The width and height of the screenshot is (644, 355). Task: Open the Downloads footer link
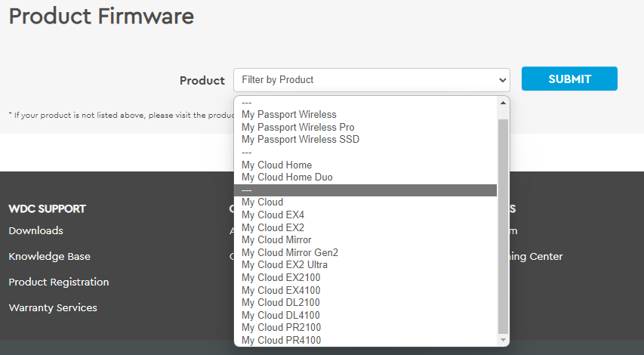coord(35,230)
